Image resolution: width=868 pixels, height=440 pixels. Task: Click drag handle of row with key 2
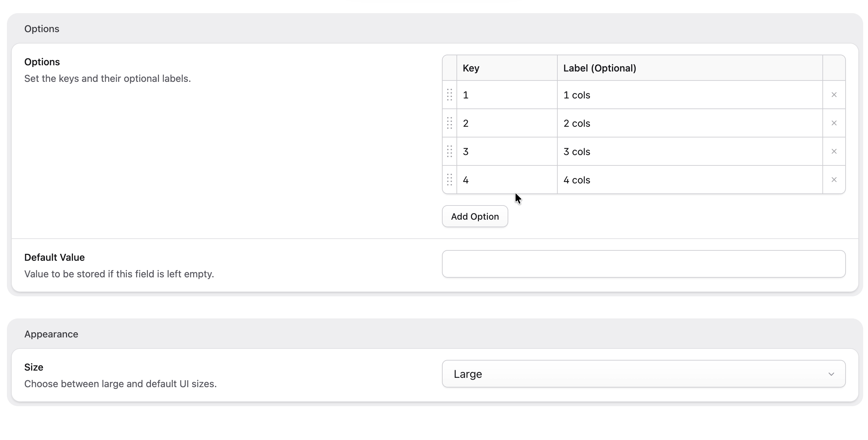pos(450,123)
